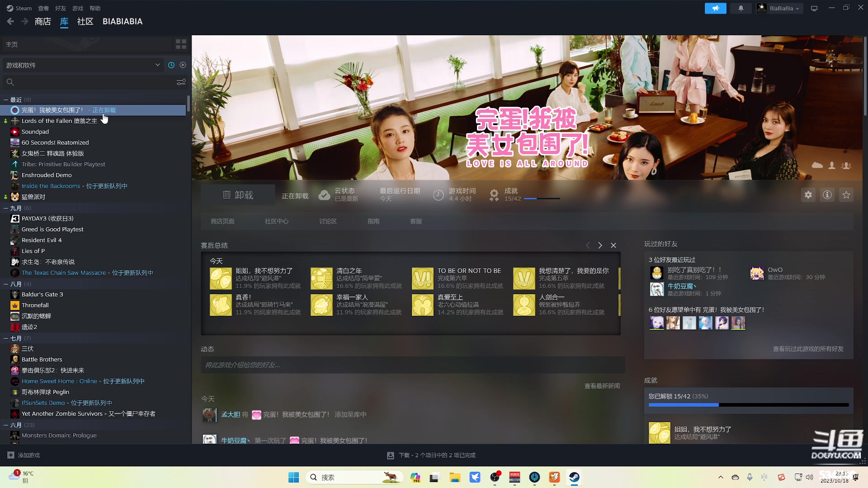Collapse the 八月 category
Screen dimensions: 868x488
click(x=6, y=284)
